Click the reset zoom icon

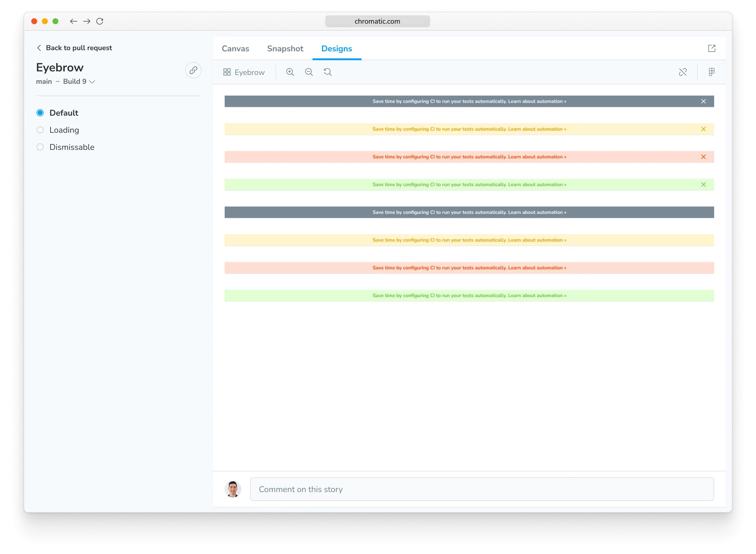tap(328, 72)
